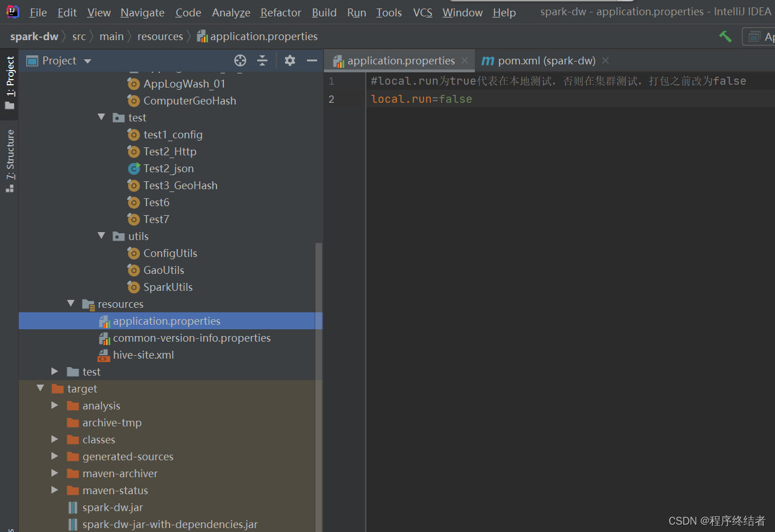The height and width of the screenshot is (532, 775).
Task: Select Test3_GeoHash in project tree
Action: (180, 185)
